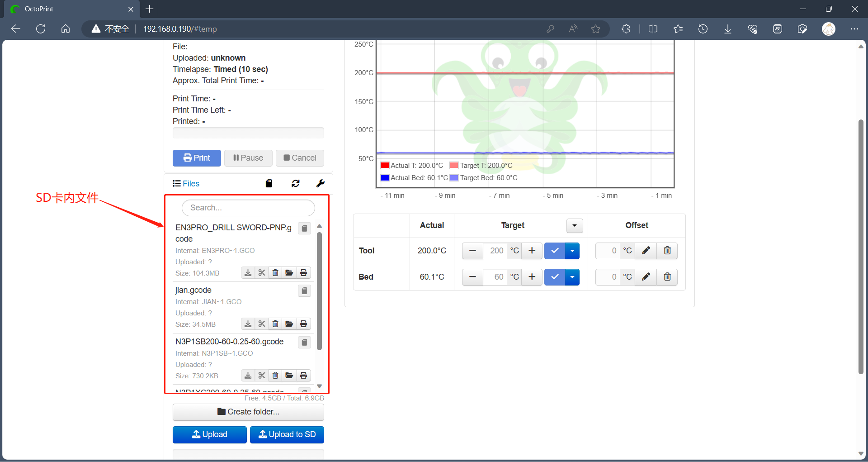Expand Tool temperature preset dropdown
The width and height of the screenshot is (868, 462).
tap(572, 251)
